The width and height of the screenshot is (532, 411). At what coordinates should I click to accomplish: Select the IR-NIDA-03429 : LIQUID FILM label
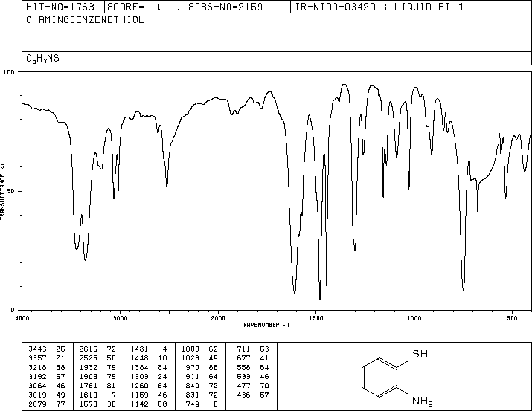(379, 7)
